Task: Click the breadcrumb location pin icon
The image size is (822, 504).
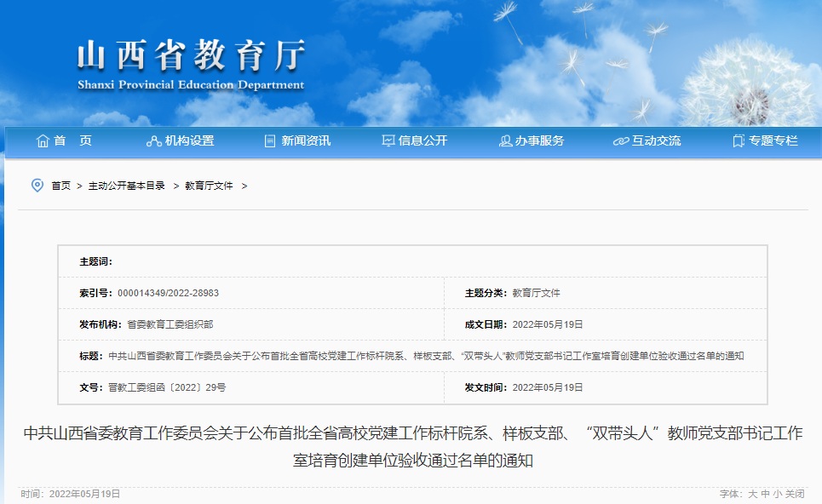Action: (37, 186)
